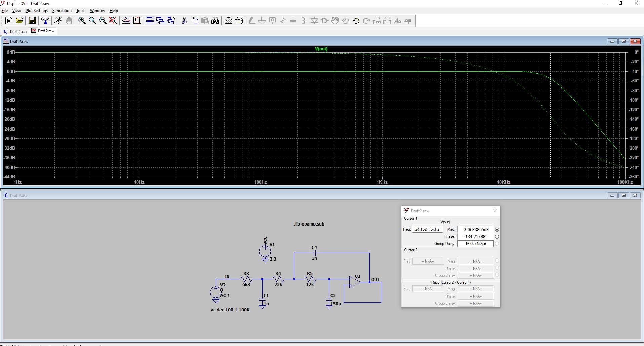Click the Cursor 1 Freq input field
The height and width of the screenshot is (346, 644).
point(427,229)
